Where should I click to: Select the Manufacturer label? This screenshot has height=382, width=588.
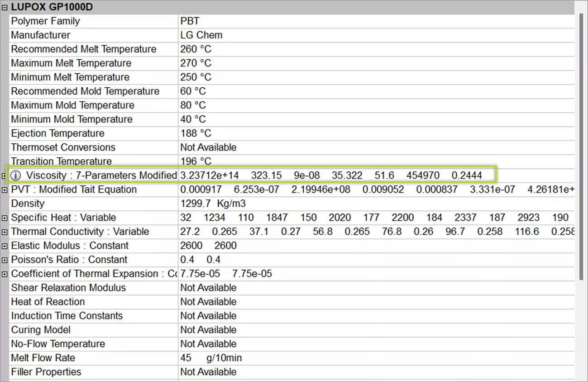[41, 35]
